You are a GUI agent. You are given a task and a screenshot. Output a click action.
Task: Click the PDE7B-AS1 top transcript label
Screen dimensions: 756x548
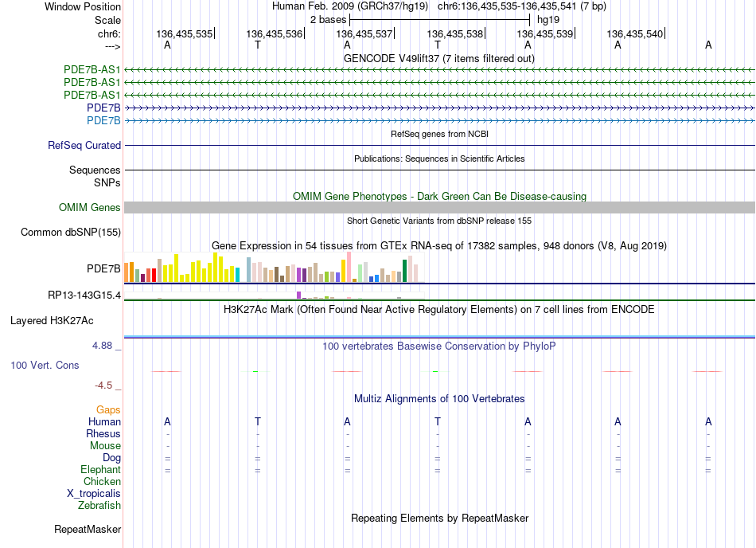click(92, 70)
